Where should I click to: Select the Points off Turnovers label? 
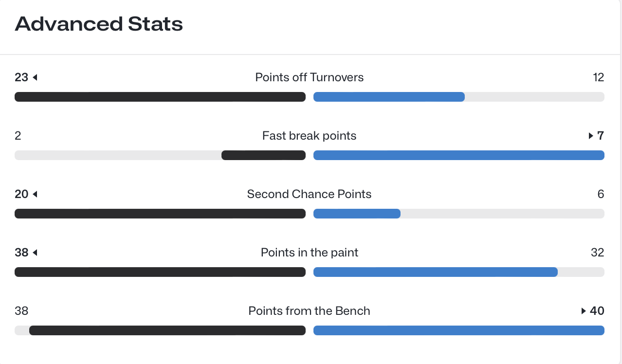tap(309, 77)
